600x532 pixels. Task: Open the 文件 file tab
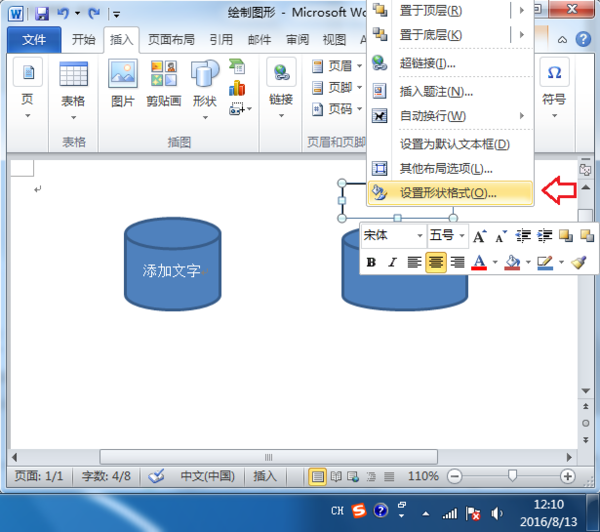point(34,39)
